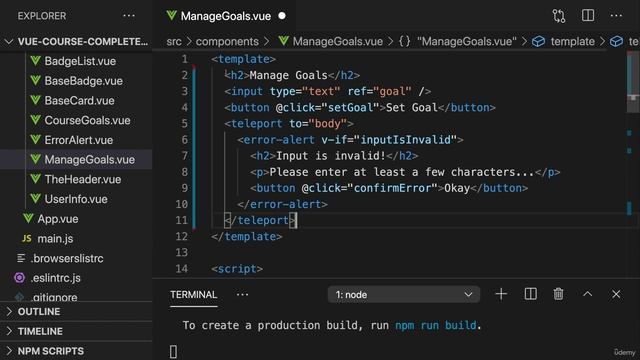Click Vue icon next to BaseBadge.vue
Screen dimensions: 640x360
click(x=36, y=80)
